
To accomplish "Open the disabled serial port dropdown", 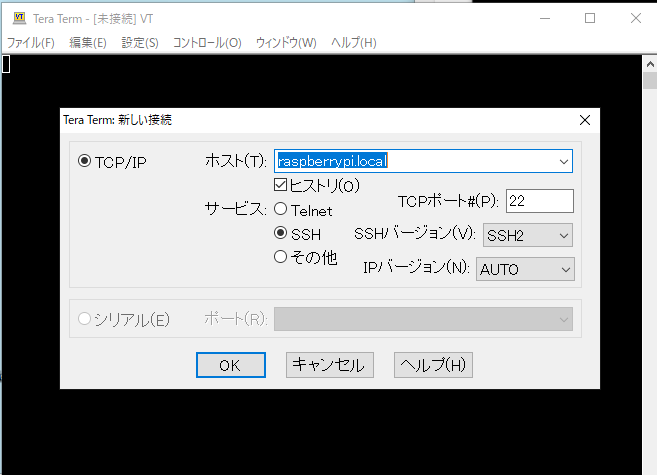I will (423, 319).
